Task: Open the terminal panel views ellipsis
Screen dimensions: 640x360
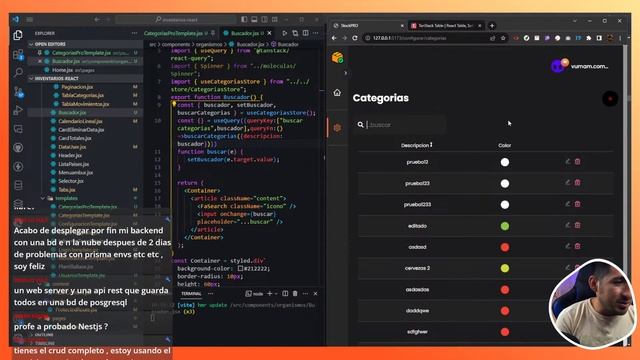Action: click(211, 293)
